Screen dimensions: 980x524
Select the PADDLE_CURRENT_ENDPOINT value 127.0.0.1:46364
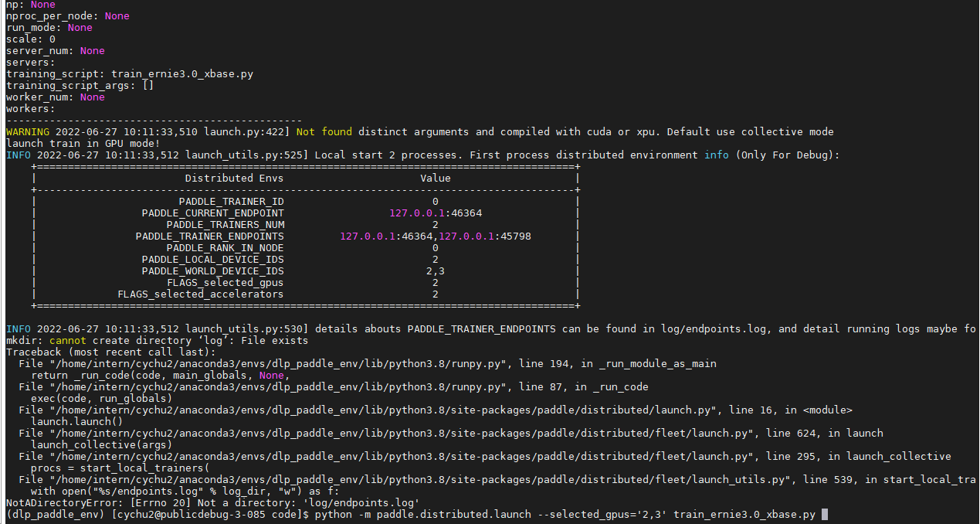[x=435, y=213]
